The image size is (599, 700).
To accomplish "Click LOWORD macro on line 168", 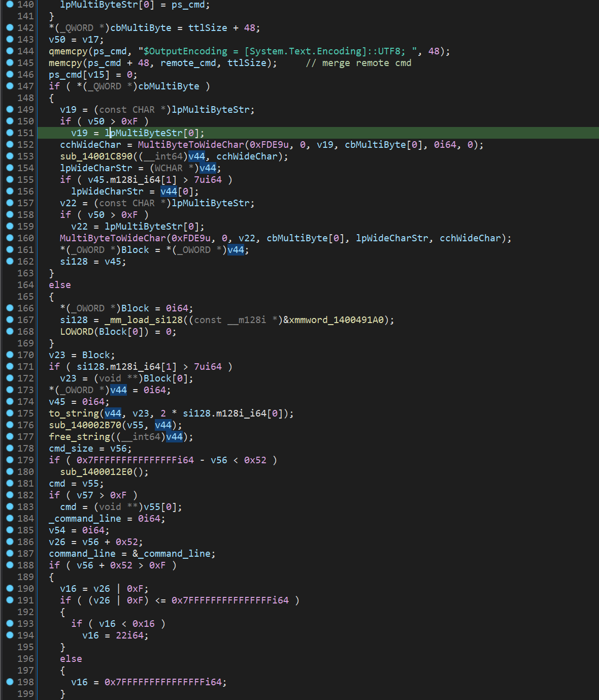I will [x=77, y=332].
